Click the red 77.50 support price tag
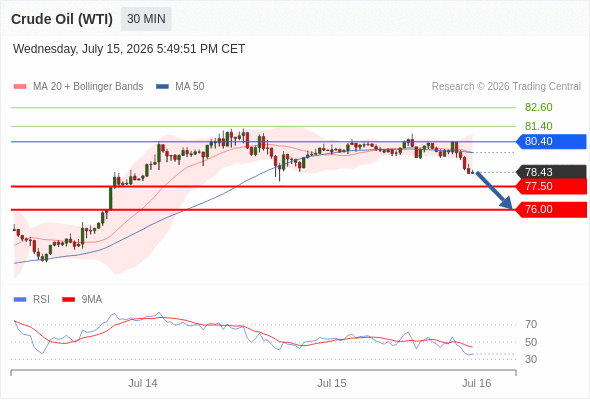 (551, 186)
